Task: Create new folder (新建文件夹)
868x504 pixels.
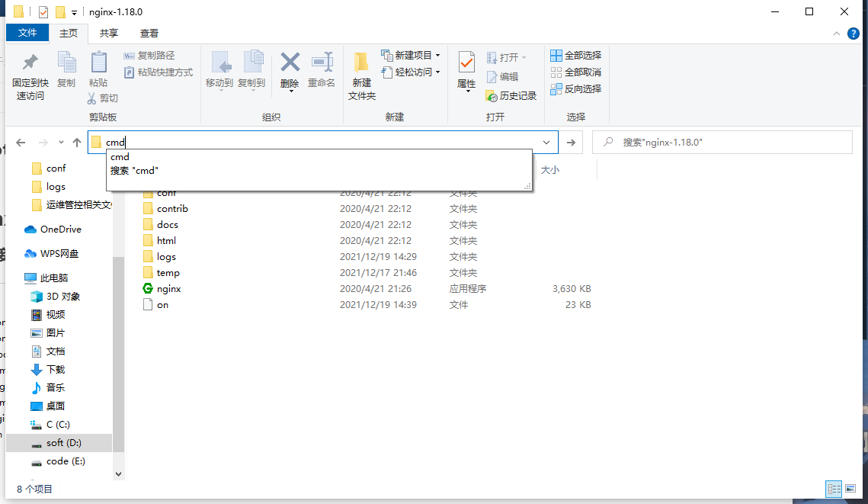Action: (x=361, y=76)
